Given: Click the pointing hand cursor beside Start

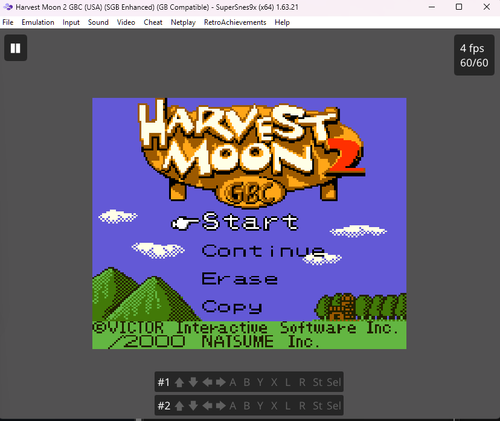Looking at the screenshot, I should click(185, 223).
